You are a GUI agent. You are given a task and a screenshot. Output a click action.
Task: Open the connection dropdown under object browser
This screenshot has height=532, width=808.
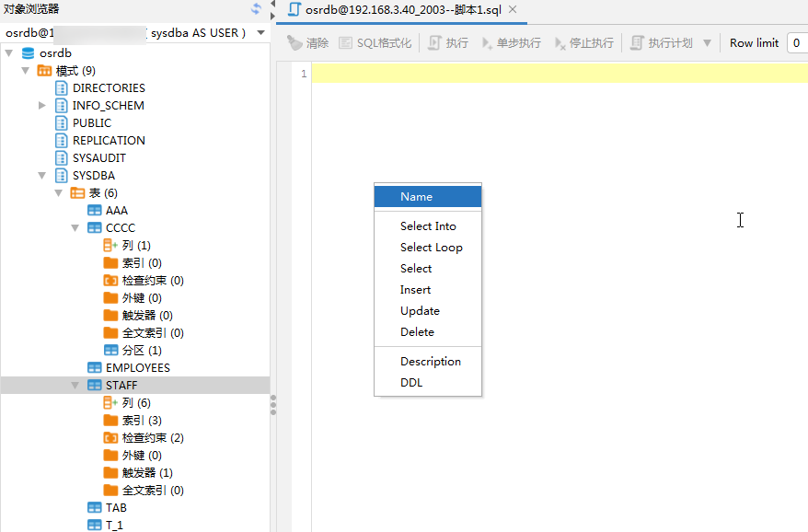click(x=261, y=33)
